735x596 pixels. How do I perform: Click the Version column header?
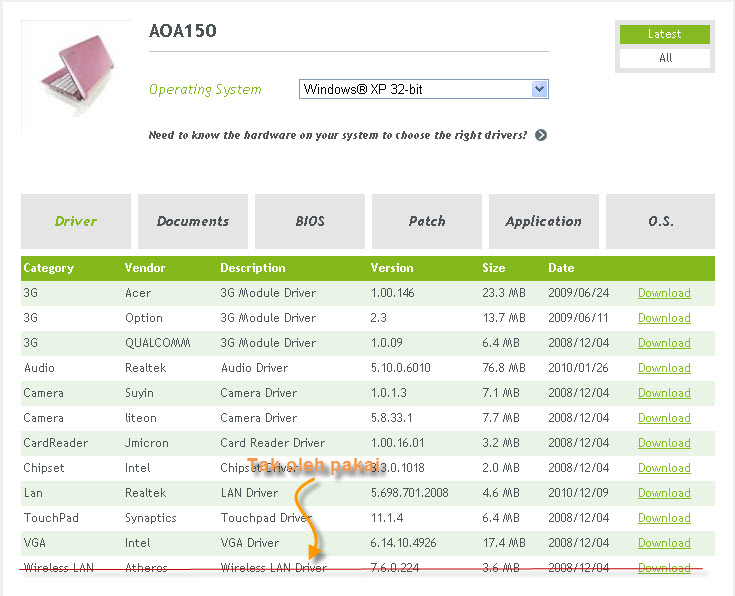(392, 268)
